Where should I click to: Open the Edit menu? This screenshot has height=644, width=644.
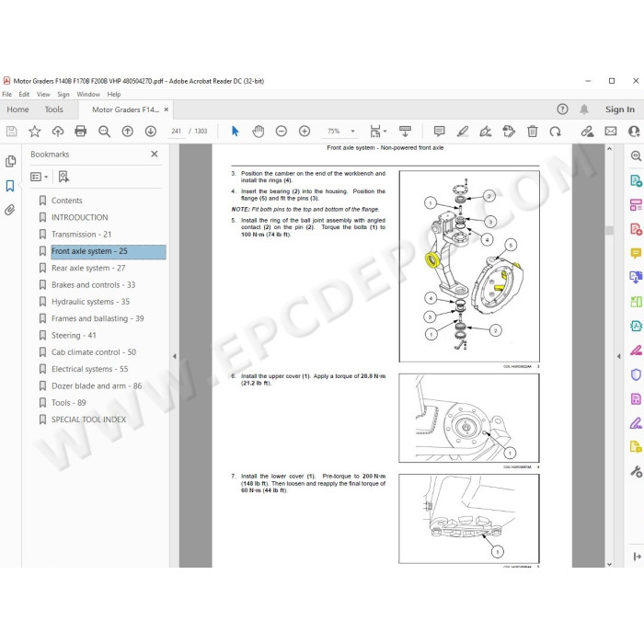click(24, 94)
